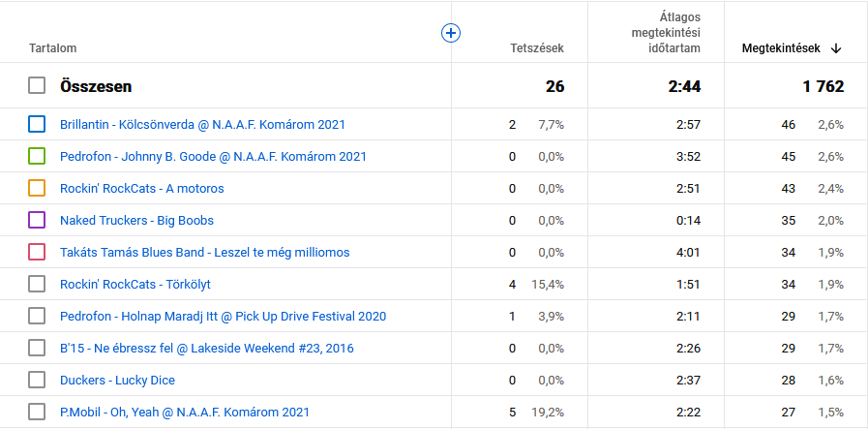The image size is (868, 429).
Task: Check the P.Mobil - Oh, Yeah checkbox
Action: [37, 412]
